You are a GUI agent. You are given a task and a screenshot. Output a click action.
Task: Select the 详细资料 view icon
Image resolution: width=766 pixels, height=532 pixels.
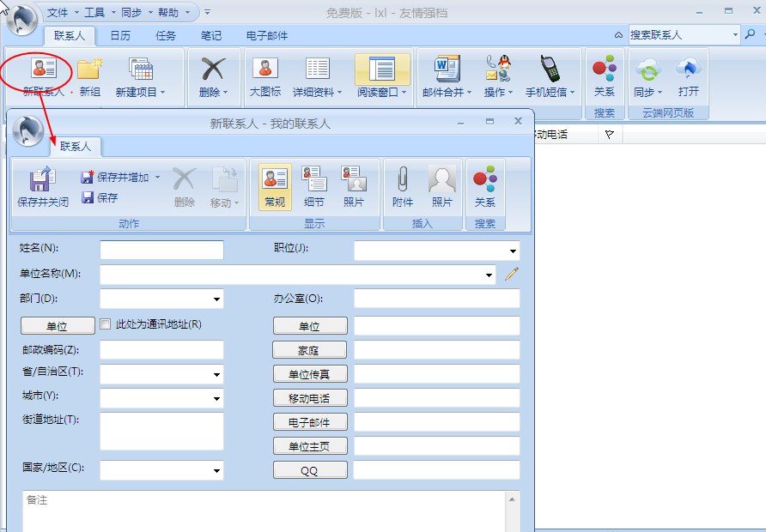pos(318,69)
